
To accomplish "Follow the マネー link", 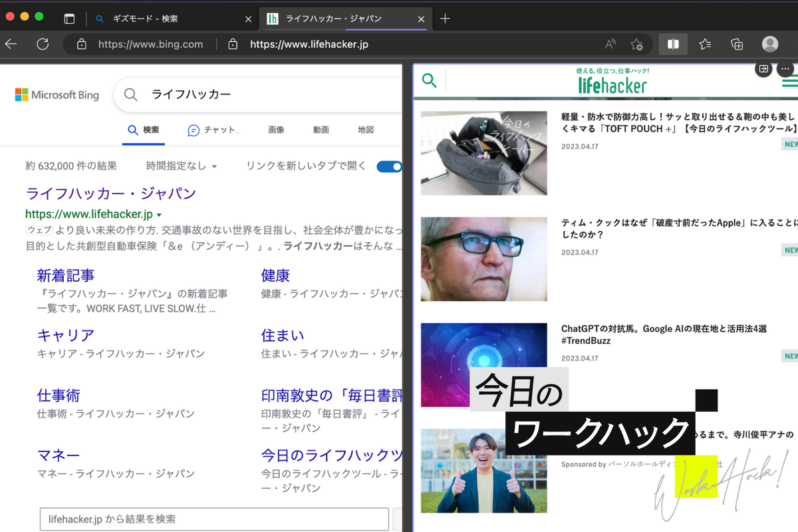I will click(59, 455).
